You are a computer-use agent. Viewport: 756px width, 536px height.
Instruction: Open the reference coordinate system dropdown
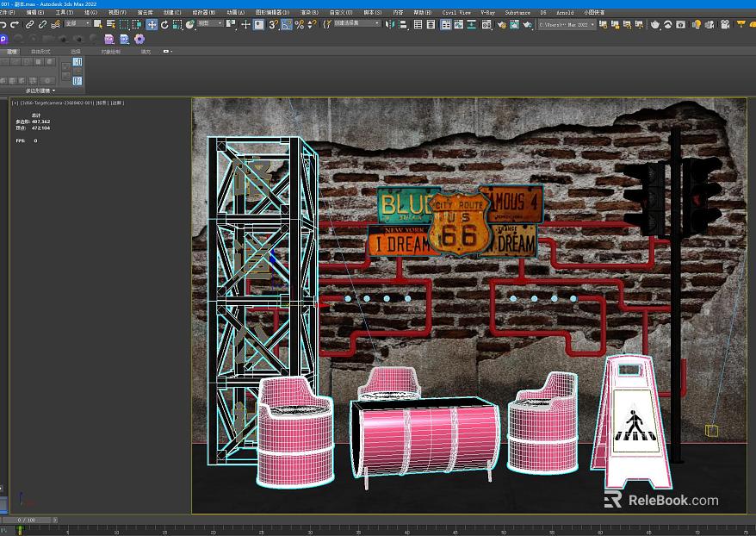tap(210, 23)
